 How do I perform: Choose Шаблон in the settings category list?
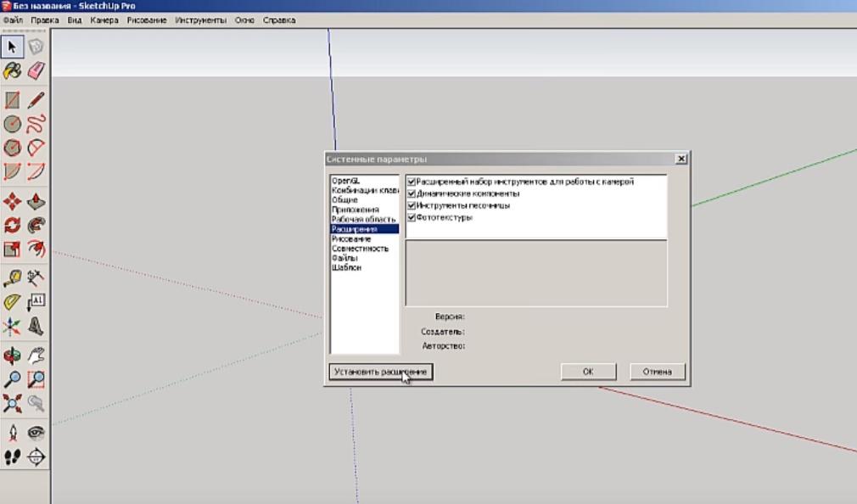coord(346,267)
